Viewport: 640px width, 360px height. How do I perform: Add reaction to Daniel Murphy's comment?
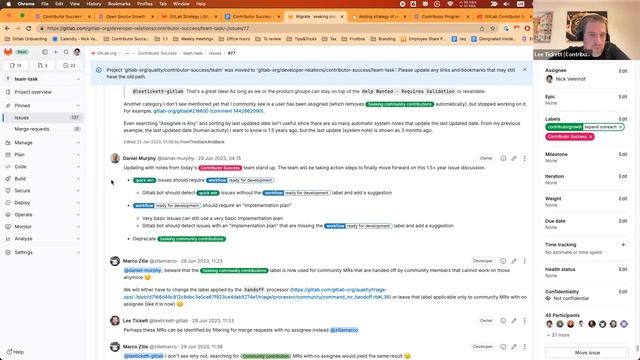tap(503, 158)
